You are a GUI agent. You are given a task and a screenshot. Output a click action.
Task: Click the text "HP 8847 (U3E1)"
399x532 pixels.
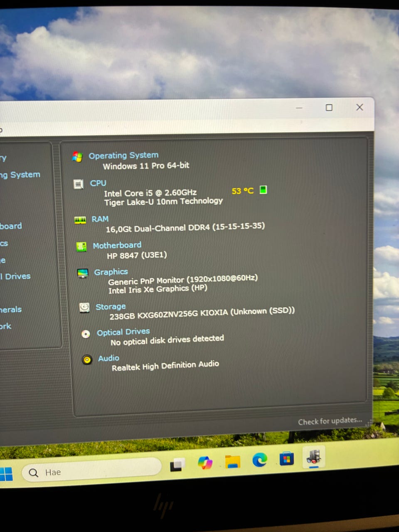(137, 255)
